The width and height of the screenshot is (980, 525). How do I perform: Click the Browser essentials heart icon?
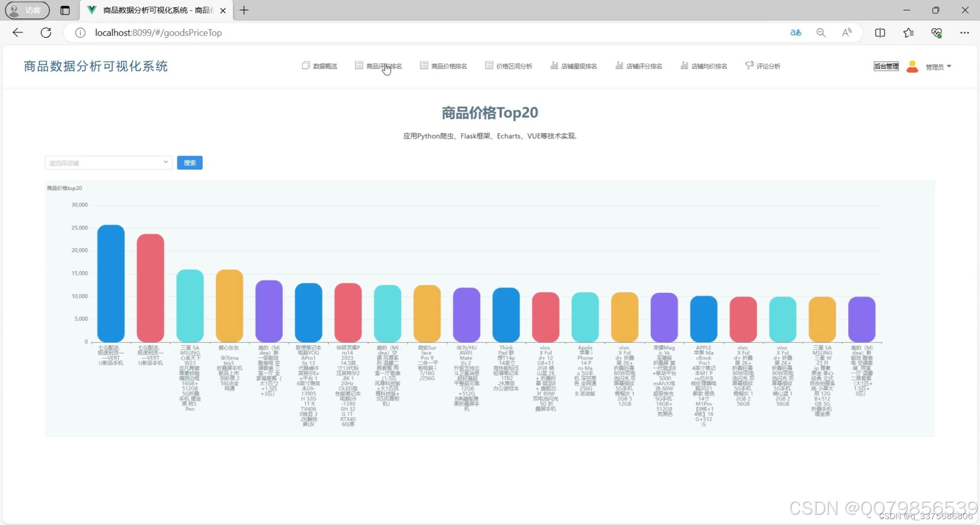pyautogui.click(x=937, y=33)
